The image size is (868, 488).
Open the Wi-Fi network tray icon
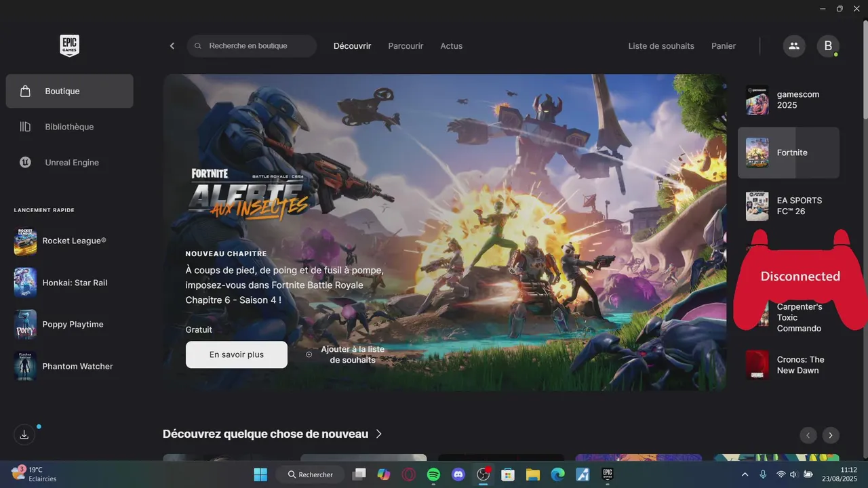click(x=781, y=474)
